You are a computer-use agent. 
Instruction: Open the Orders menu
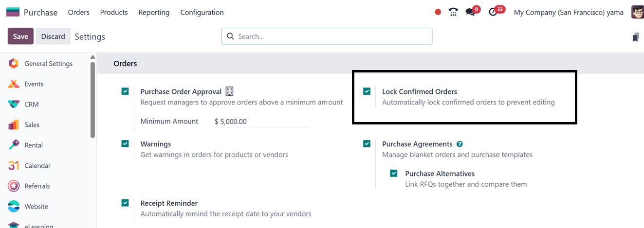(x=78, y=12)
